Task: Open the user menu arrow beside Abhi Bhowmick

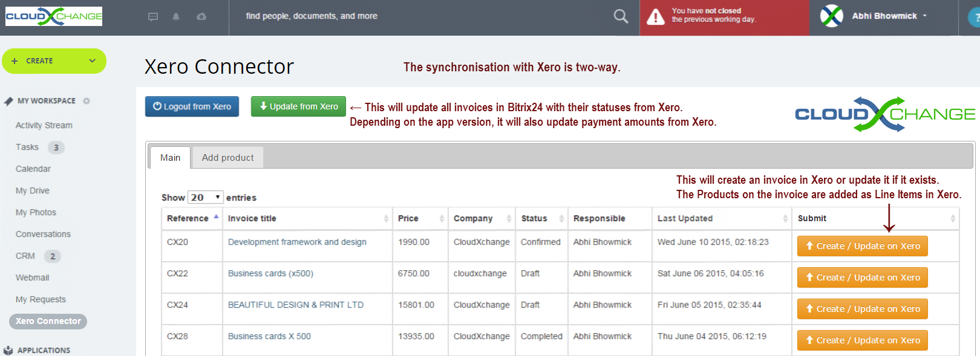Action: click(924, 16)
